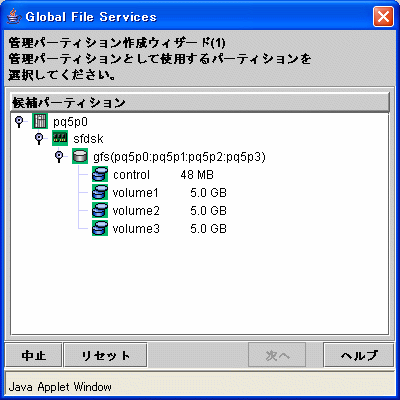Click the gfs disk group icon
This screenshot has width=400, height=400.
coord(80,156)
